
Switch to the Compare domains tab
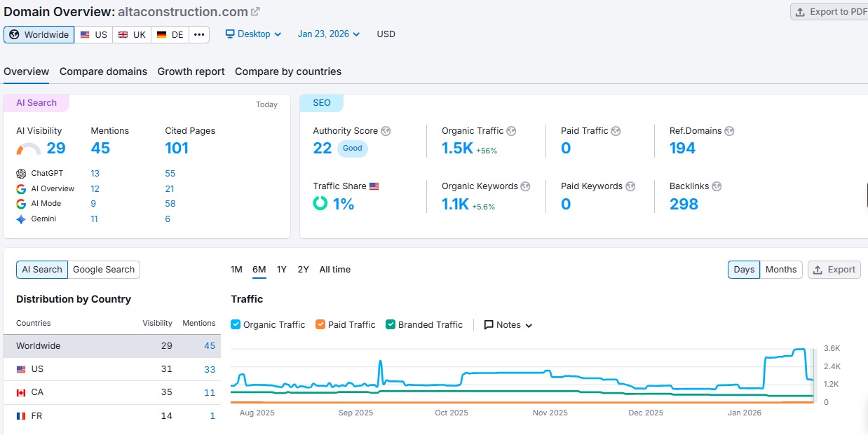[103, 71]
